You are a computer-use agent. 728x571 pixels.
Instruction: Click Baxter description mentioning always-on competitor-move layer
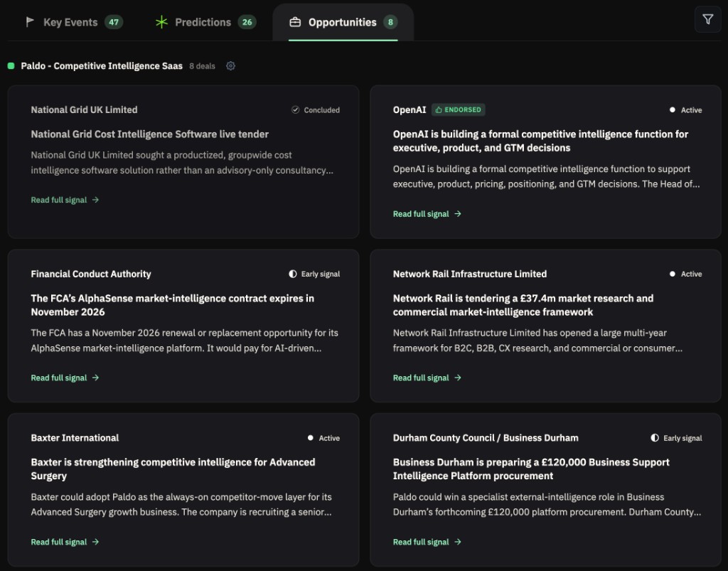181,504
